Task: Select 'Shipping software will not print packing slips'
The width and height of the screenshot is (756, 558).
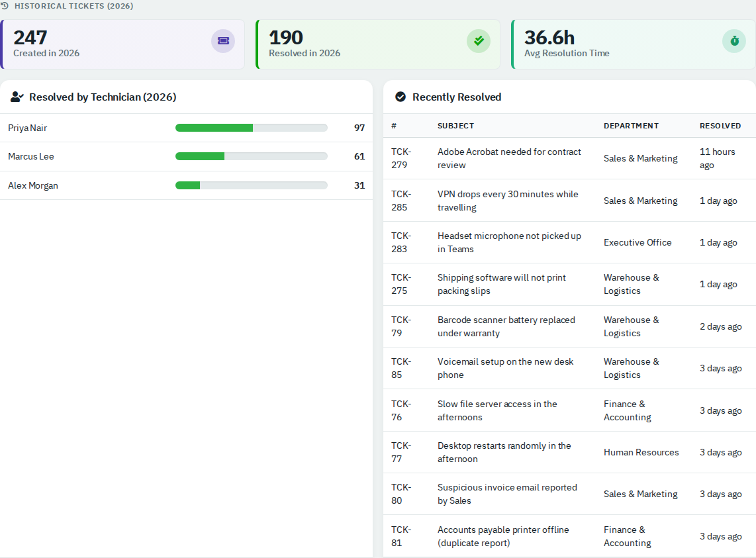Action: (x=501, y=284)
